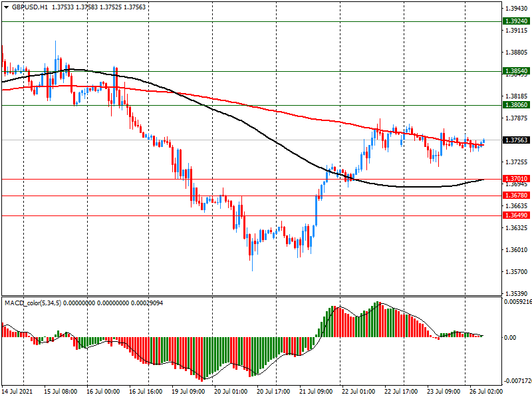
Task: Click the MACD 0.00592 scale value
Action: 518,301
